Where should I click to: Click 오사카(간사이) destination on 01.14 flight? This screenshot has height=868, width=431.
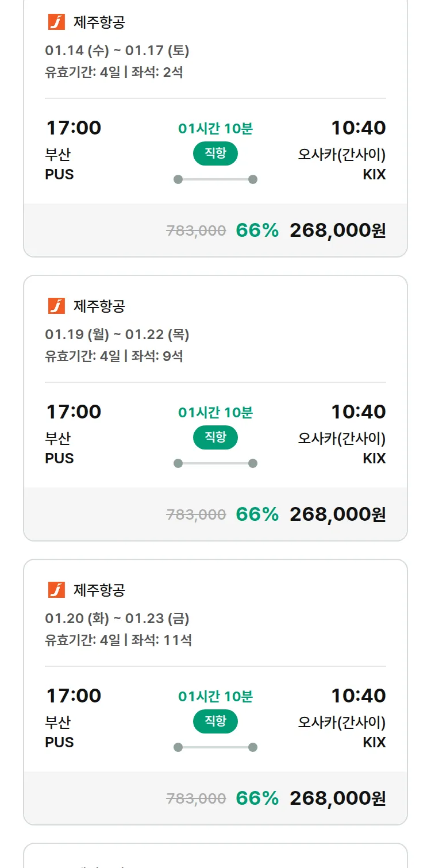341,155
